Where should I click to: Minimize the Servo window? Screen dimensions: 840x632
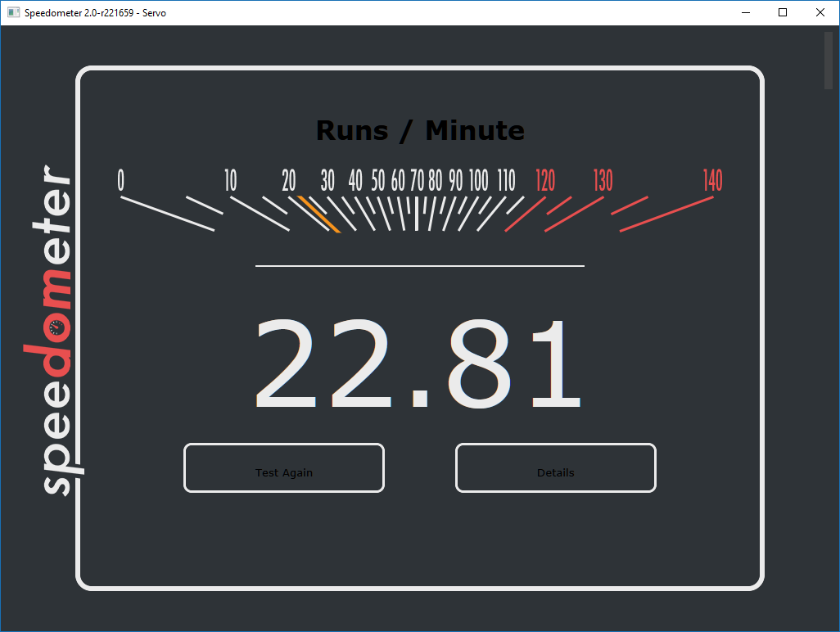[x=746, y=12]
